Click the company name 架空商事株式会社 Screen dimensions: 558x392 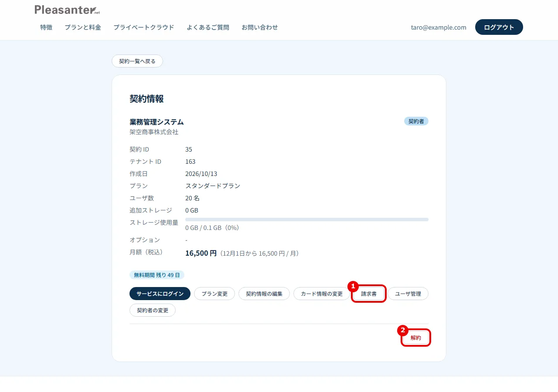(x=154, y=132)
